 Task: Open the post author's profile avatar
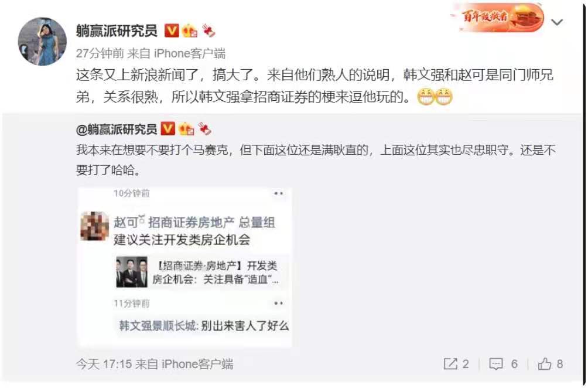(x=42, y=42)
